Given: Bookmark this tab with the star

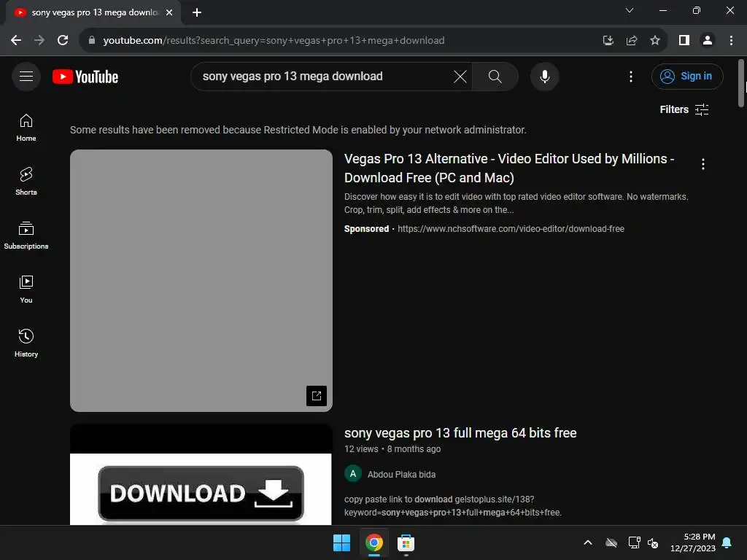Looking at the screenshot, I should click(655, 41).
